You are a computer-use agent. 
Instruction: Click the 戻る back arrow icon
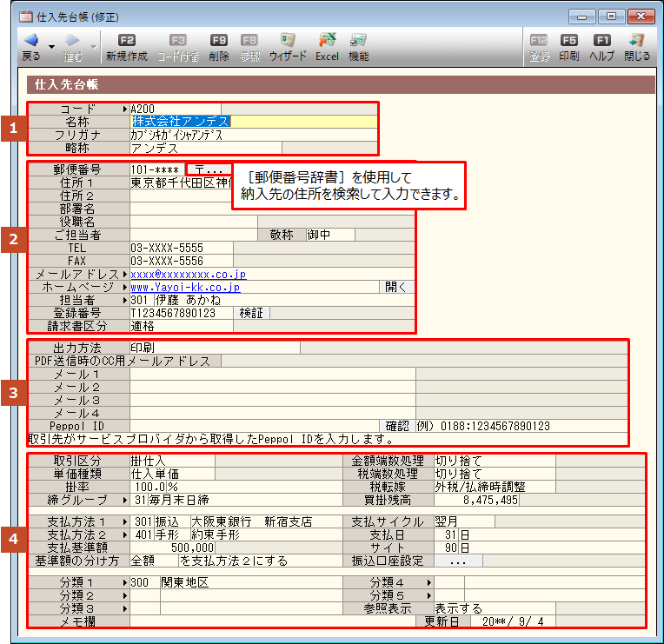click(30, 41)
